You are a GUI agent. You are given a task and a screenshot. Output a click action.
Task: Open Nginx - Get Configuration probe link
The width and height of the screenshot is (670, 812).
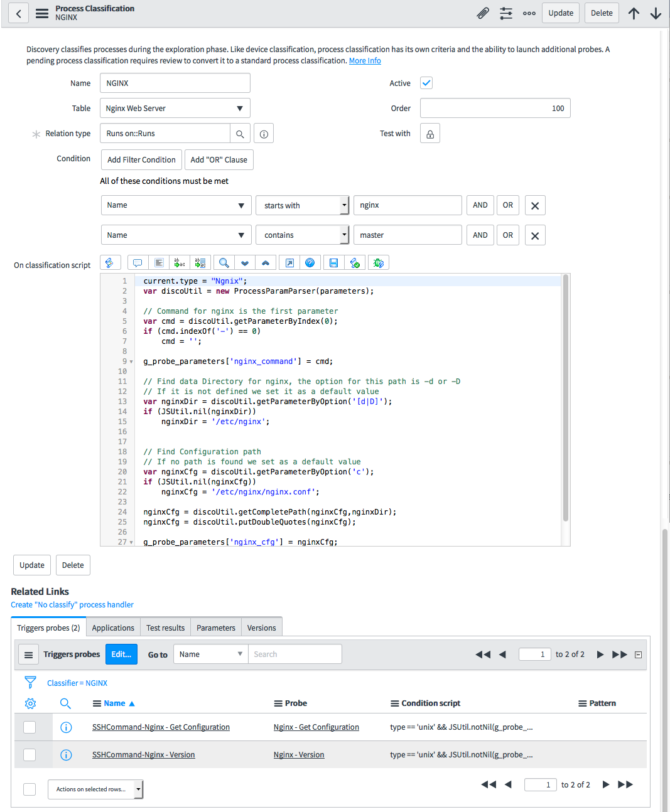(x=316, y=727)
